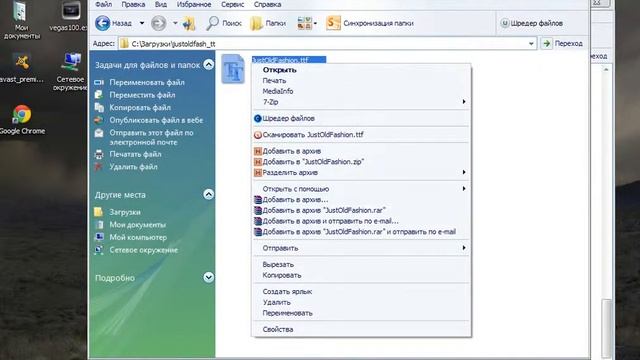The height and width of the screenshot is (360, 640).
Task: Open the address bar dropdown arrow
Action: point(531,44)
